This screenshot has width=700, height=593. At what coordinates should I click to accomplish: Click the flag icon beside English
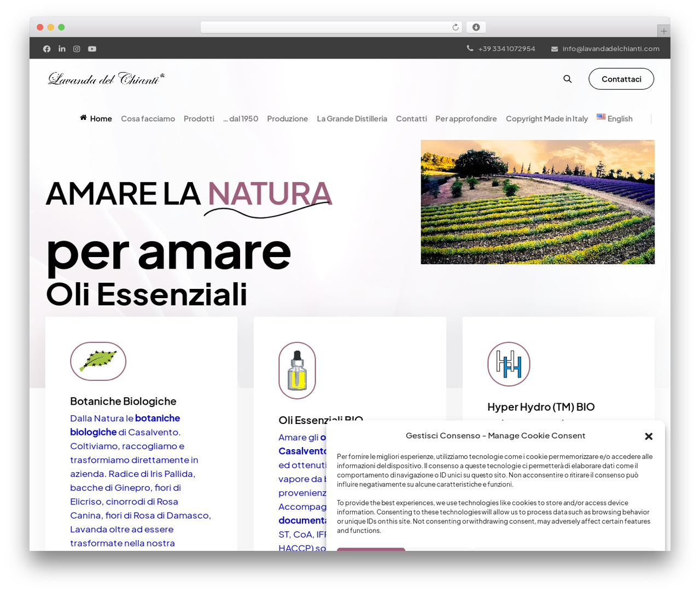(601, 117)
